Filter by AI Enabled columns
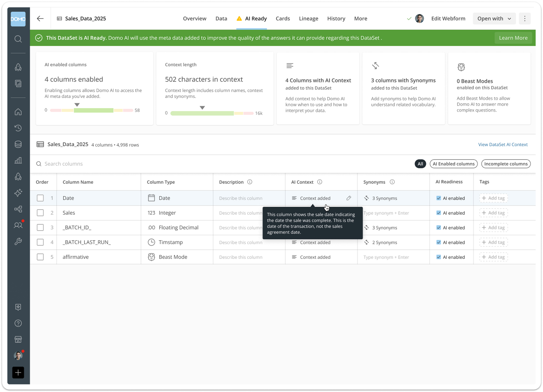 [x=453, y=164]
